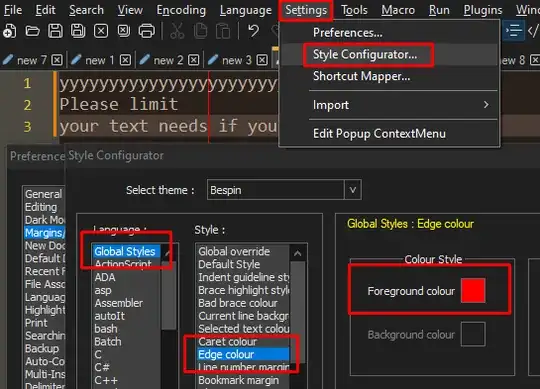Click the Settings menu
Screen dimensions: 540x389
306,10
